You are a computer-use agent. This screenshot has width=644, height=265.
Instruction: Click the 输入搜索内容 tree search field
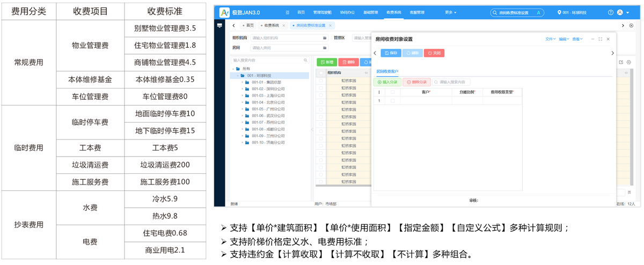(x=270, y=61)
